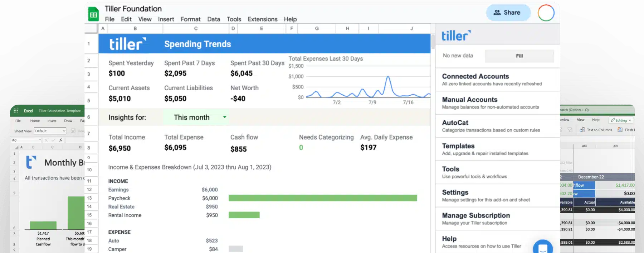Open Manual Accounts in Tiller sidebar

(497, 103)
